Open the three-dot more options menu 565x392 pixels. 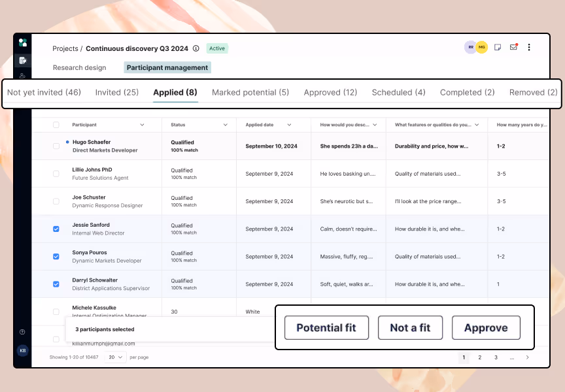[529, 47]
